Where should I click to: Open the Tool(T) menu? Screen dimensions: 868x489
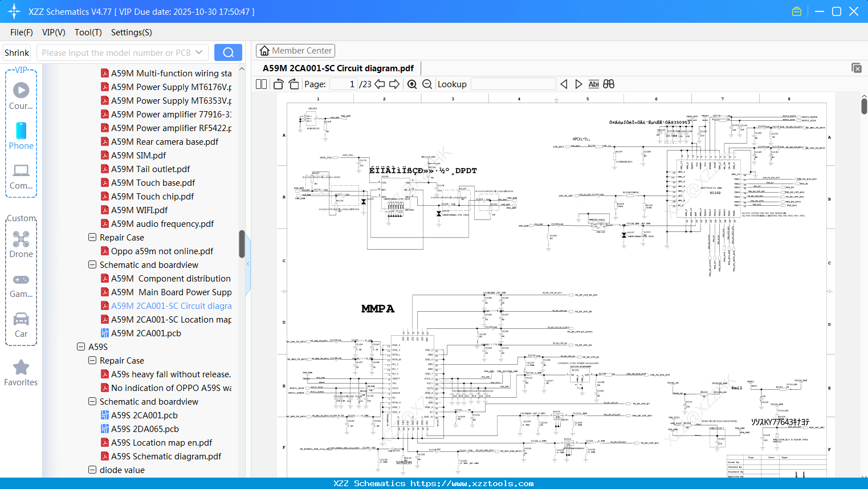(x=88, y=32)
